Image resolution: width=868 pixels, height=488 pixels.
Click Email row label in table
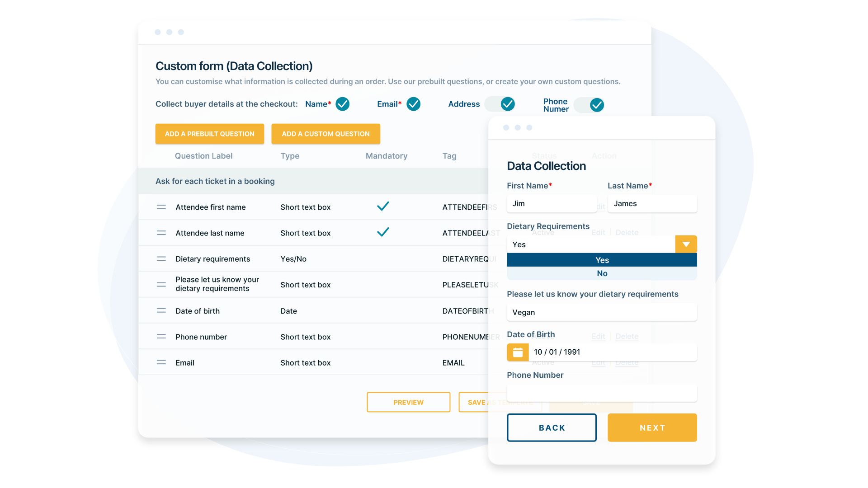click(185, 363)
